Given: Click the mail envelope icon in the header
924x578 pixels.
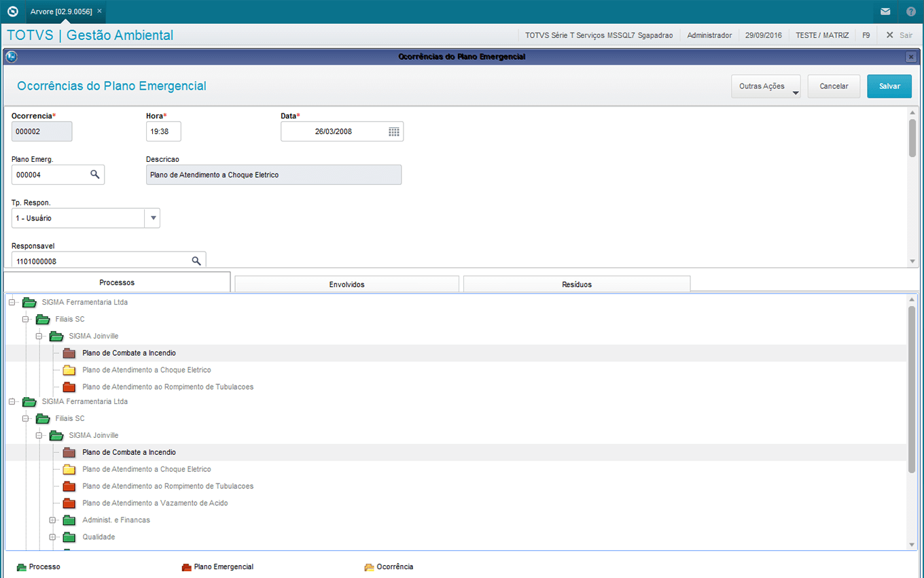Looking at the screenshot, I should point(885,12).
